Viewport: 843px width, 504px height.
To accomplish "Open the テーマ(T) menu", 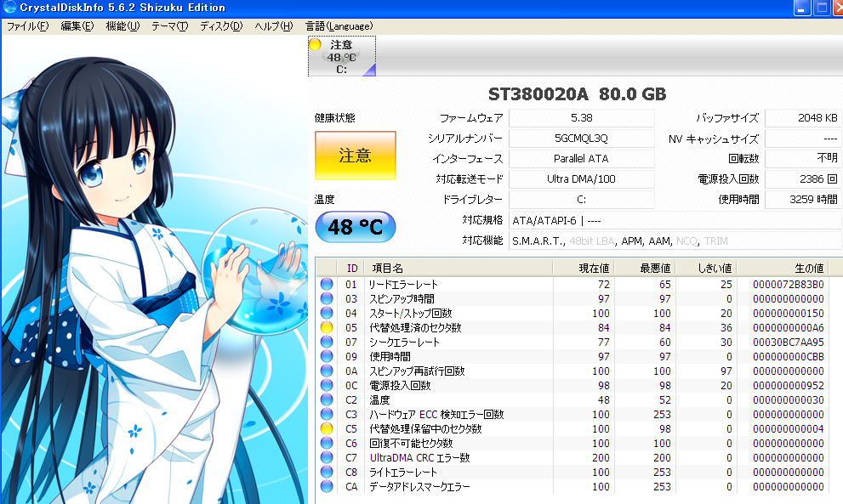I will [169, 25].
